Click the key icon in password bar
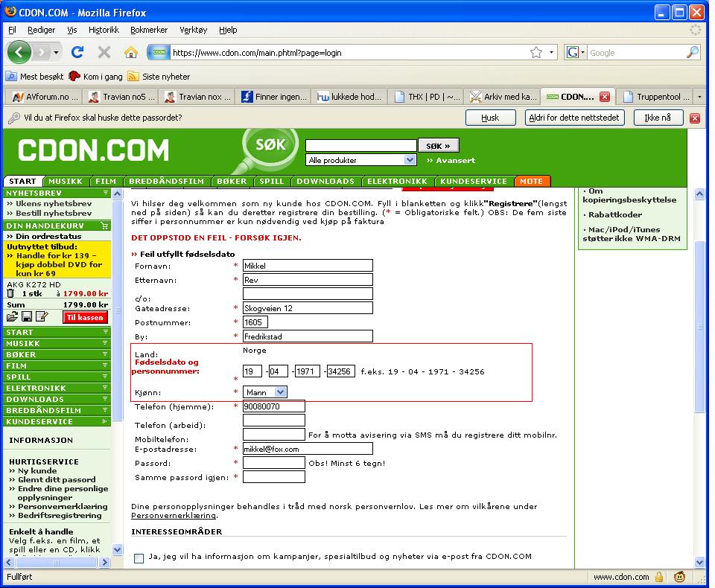Image resolution: width=715 pixels, height=588 pixels. tap(14, 118)
